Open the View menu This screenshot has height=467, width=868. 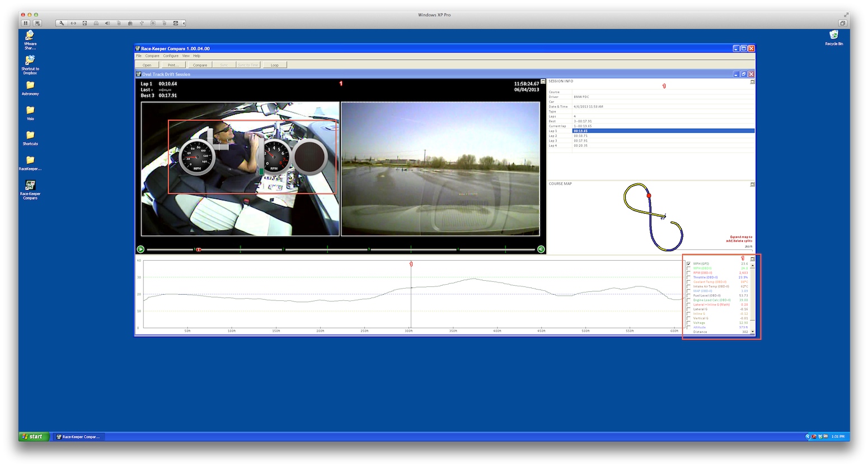click(x=186, y=56)
